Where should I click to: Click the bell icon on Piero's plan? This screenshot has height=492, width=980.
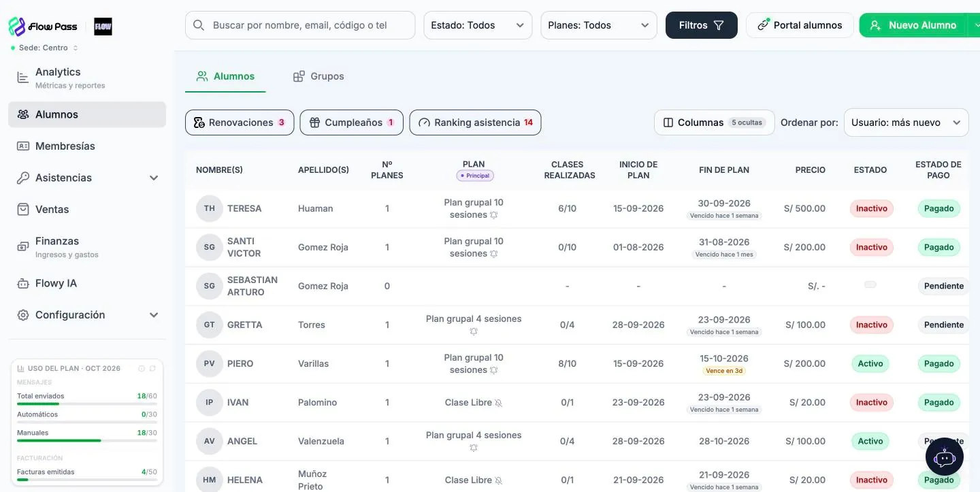tap(494, 370)
